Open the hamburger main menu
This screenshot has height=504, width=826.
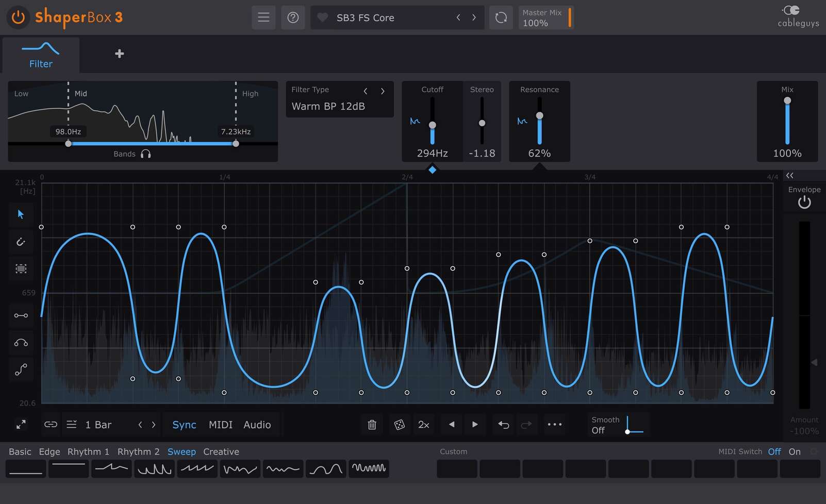(263, 18)
